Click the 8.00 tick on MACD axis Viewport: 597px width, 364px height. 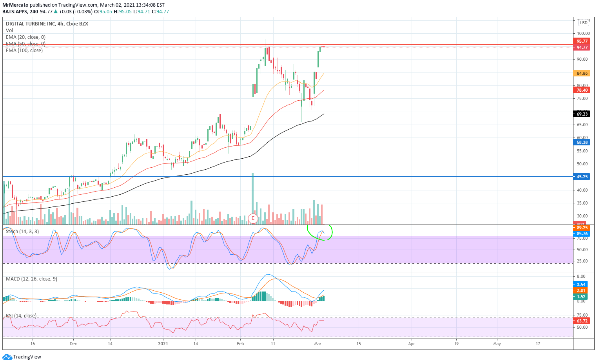(581, 277)
